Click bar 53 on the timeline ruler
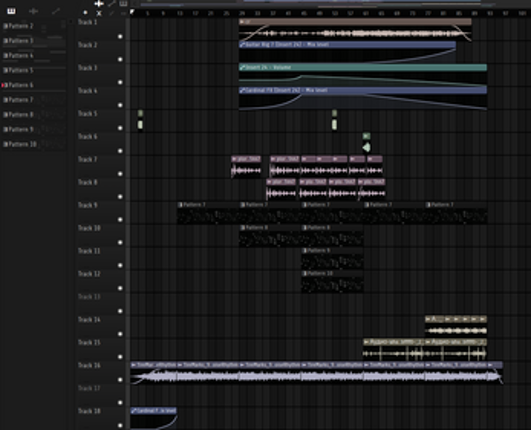 pyautogui.click(x=335, y=13)
